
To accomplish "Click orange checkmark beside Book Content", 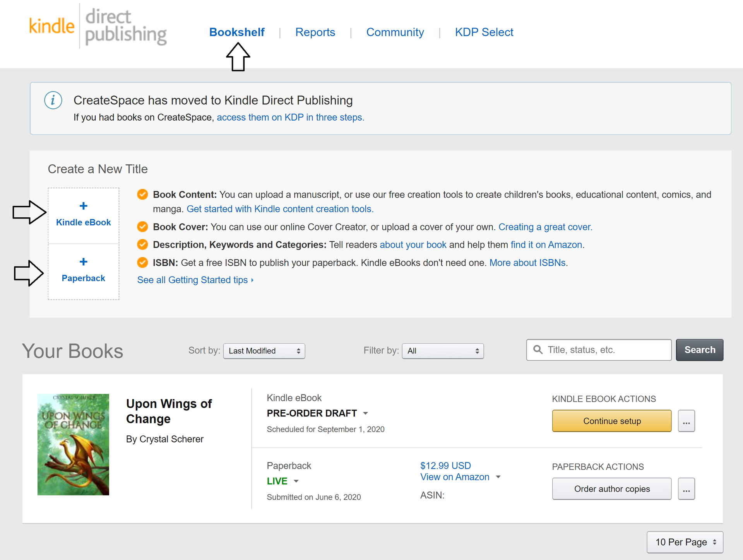I will tap(142, 194).
